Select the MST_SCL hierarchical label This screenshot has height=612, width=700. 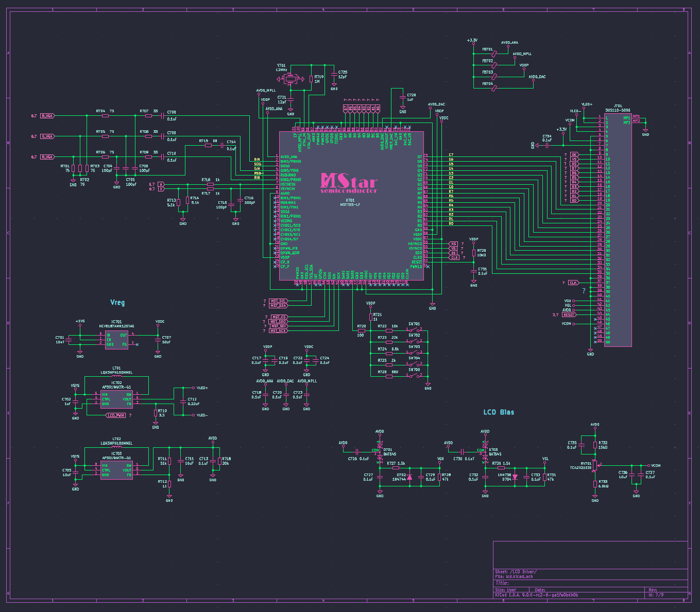pos(278,301)
